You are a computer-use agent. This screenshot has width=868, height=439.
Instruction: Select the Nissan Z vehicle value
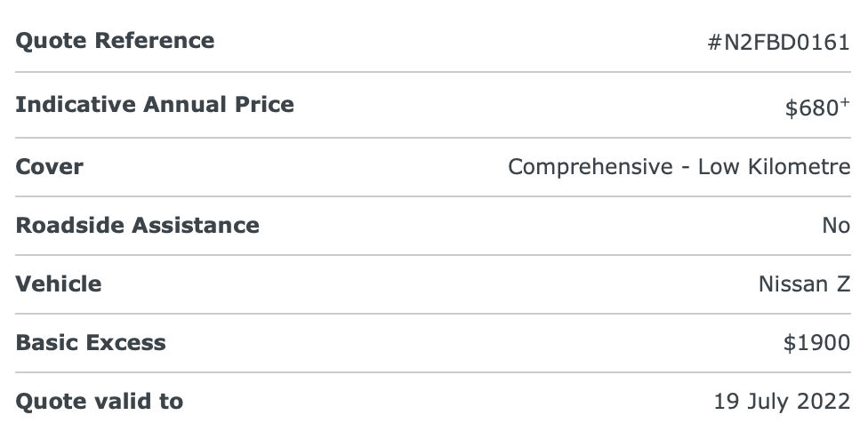[804, 284]
